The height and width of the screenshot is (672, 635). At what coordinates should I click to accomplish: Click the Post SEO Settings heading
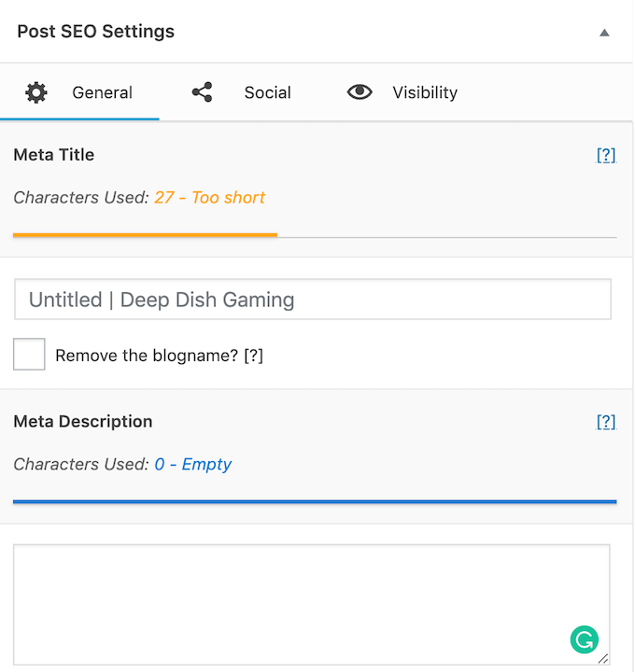coord(95,32)
